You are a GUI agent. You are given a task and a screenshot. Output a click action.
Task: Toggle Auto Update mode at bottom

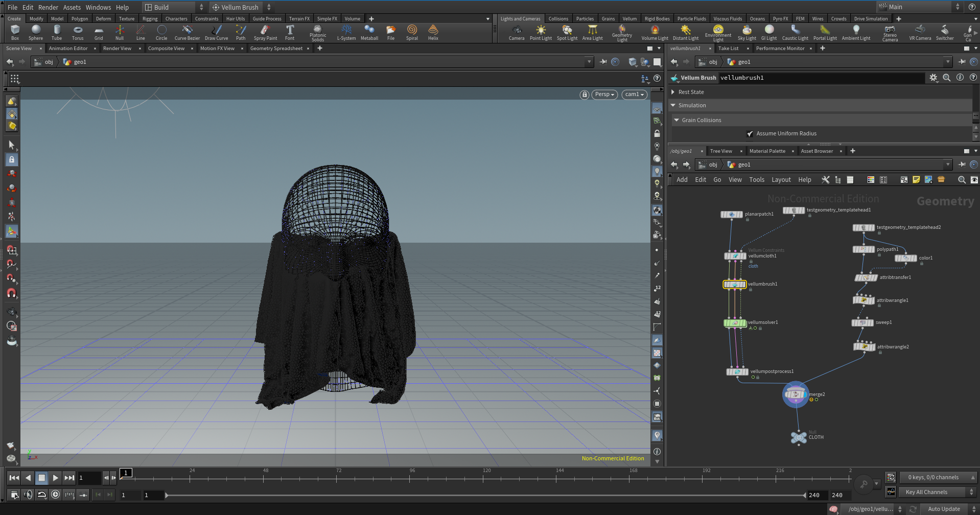tap(944, 509)
